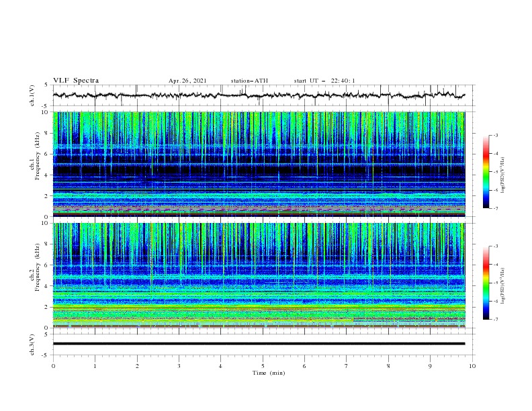Click the '-7' tick on ch.2 colorbar

coord(496,320)
